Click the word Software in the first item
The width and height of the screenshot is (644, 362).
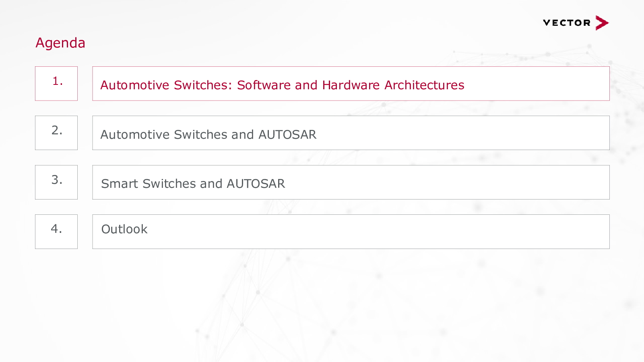264,85
